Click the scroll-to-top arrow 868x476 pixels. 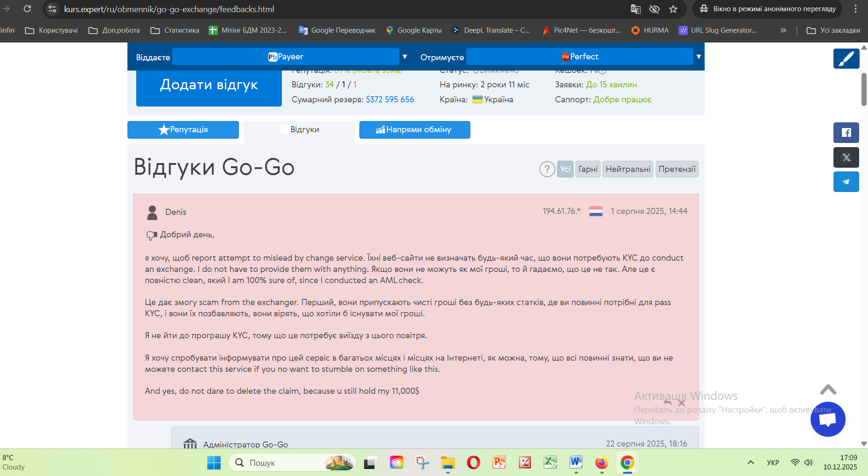pyautogui.click(x=828, y=390)
